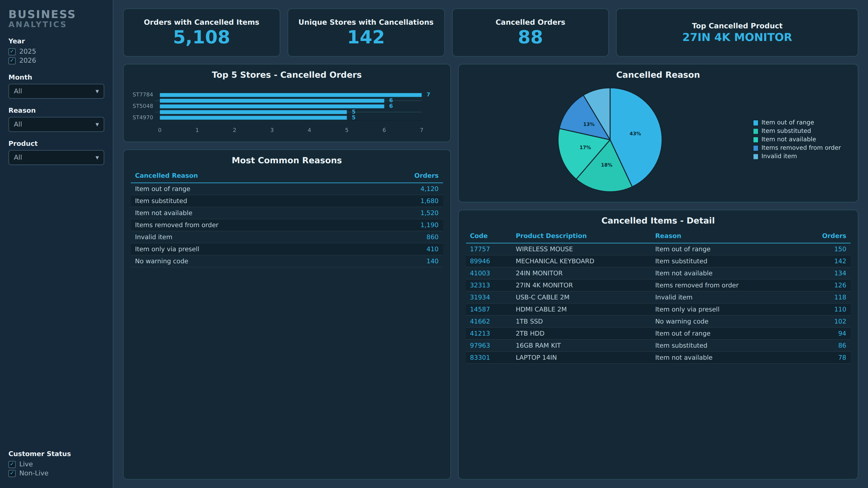This screenshot has width=868, height=488.
Task: Click the Code column header in detail table
Action: [479, 236]
